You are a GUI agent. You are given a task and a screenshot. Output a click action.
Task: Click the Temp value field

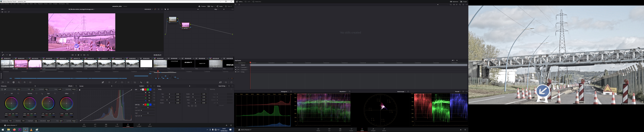[x=19, y=89]
